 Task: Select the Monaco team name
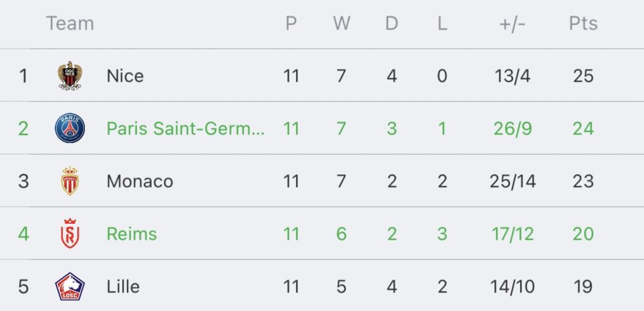[x=140, y=181]
